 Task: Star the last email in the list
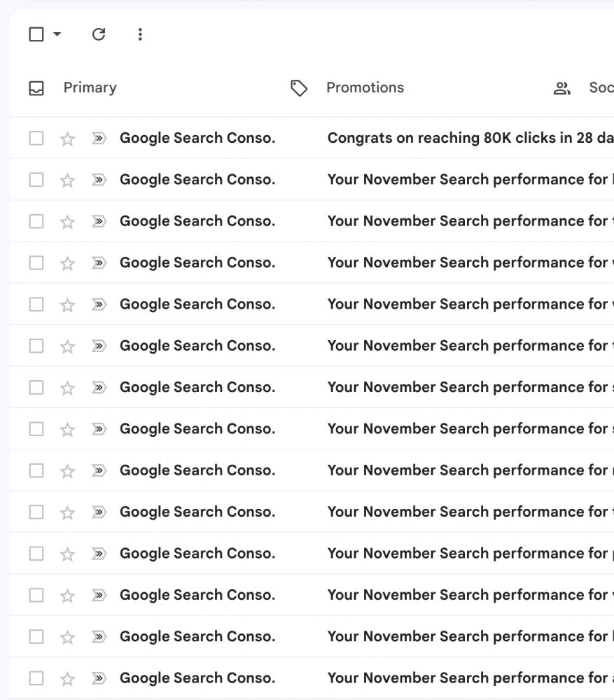click(67, 679)
